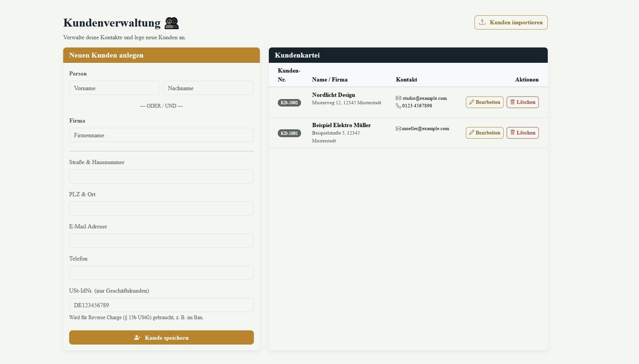Screen dimensions: 639x364
Task: Click trash icon for Beispiel Elektro Müller
Action: (x=512, y=133)
